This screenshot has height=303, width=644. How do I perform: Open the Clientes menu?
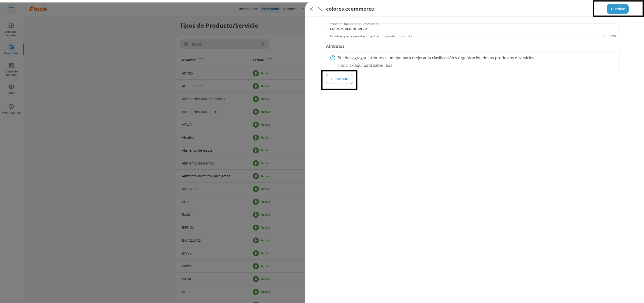tap(290, 9)
